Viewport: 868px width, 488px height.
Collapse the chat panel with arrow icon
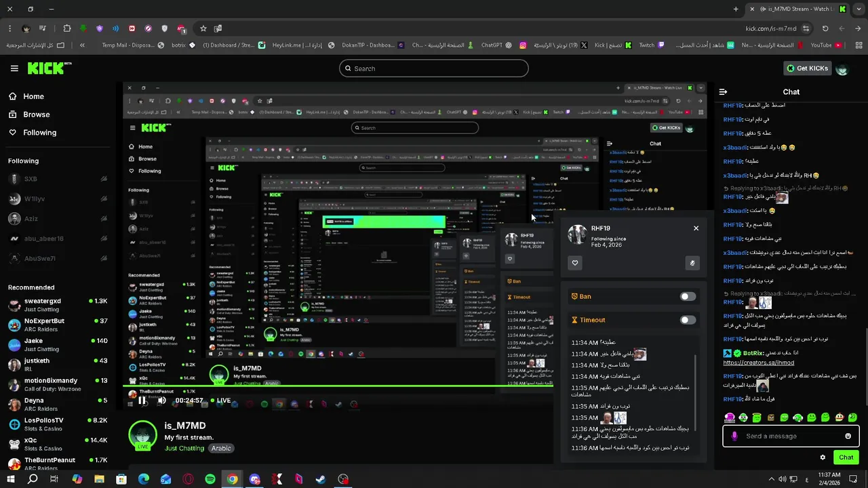723,92
